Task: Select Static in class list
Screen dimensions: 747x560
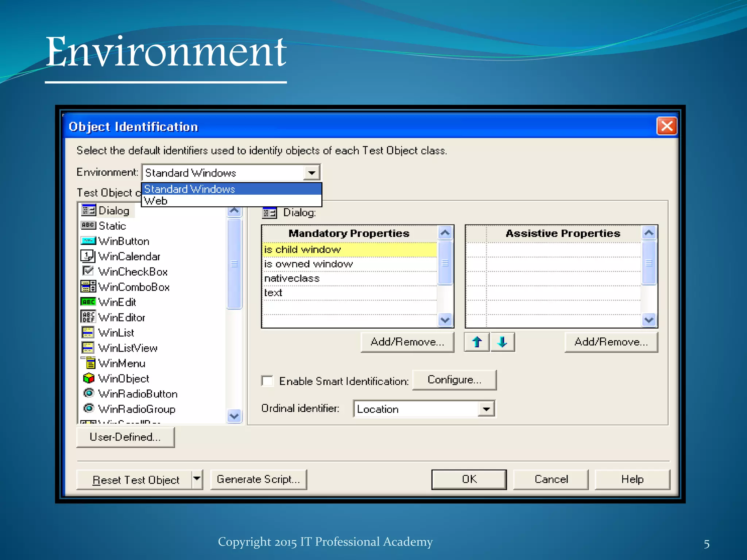Action: [x=112, y=226]
